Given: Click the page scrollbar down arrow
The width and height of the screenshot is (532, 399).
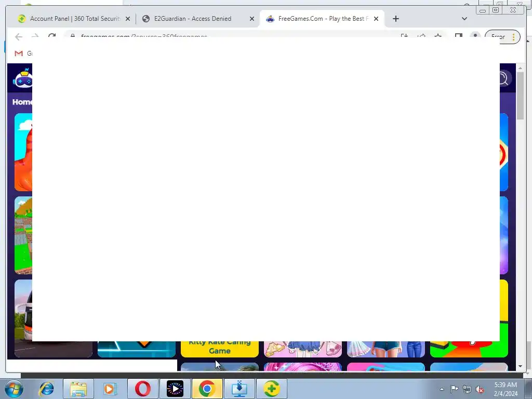Looking at the screenshot, I should click(520, 366).
